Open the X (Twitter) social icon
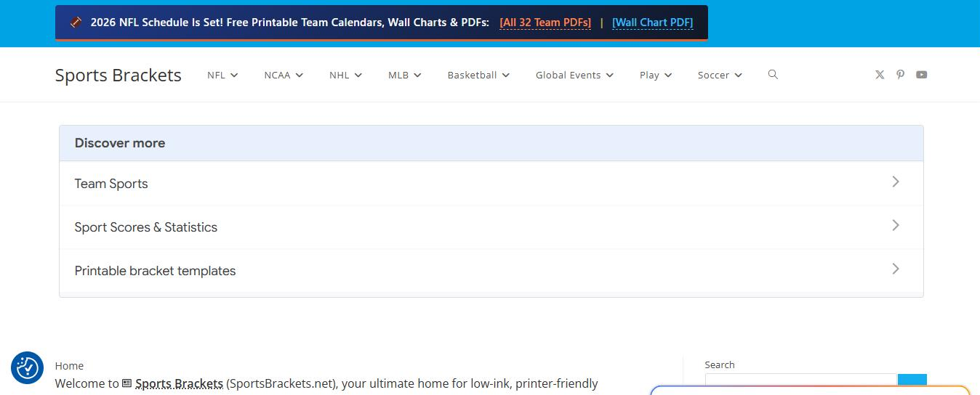This screenshot has width=980, height=395. pos(880,75)
